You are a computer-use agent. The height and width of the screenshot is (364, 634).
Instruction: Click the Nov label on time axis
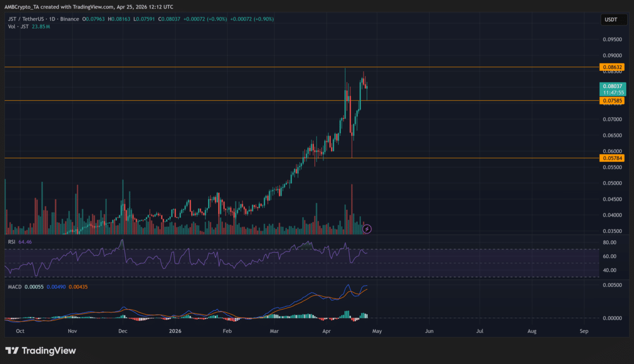[72, 331]
